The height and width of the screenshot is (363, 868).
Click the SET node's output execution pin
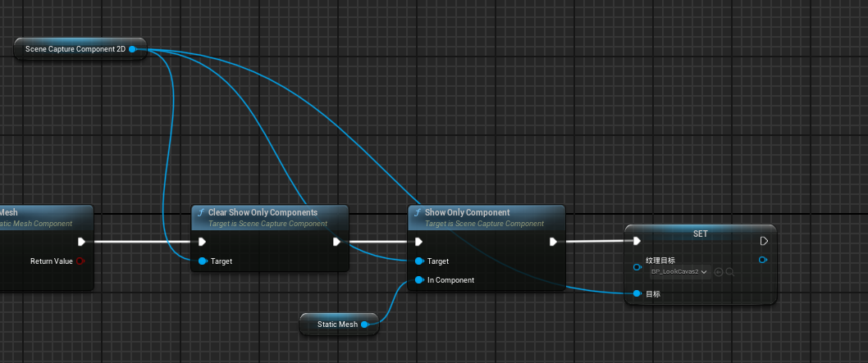tap(764, 242)
